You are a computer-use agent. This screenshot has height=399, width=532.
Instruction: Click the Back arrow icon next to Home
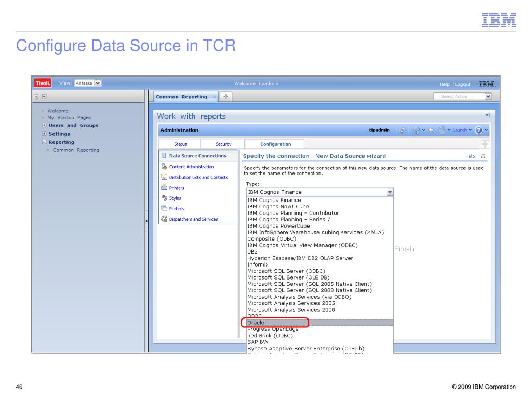(x=431, y=130)
